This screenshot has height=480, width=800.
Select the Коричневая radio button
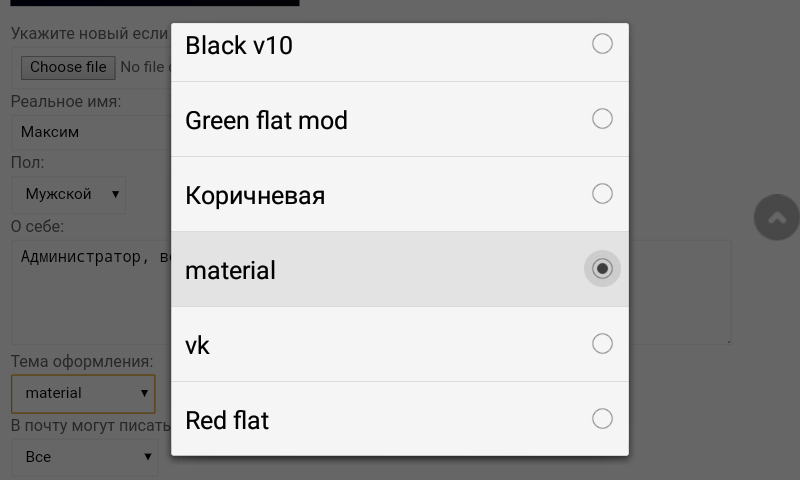pos(602,194)
